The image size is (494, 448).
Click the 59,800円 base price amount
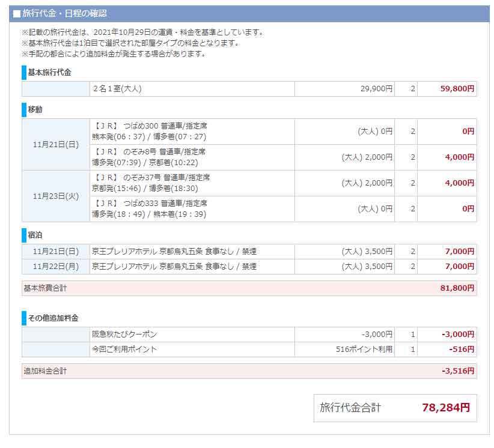click(x=457, y=89)
